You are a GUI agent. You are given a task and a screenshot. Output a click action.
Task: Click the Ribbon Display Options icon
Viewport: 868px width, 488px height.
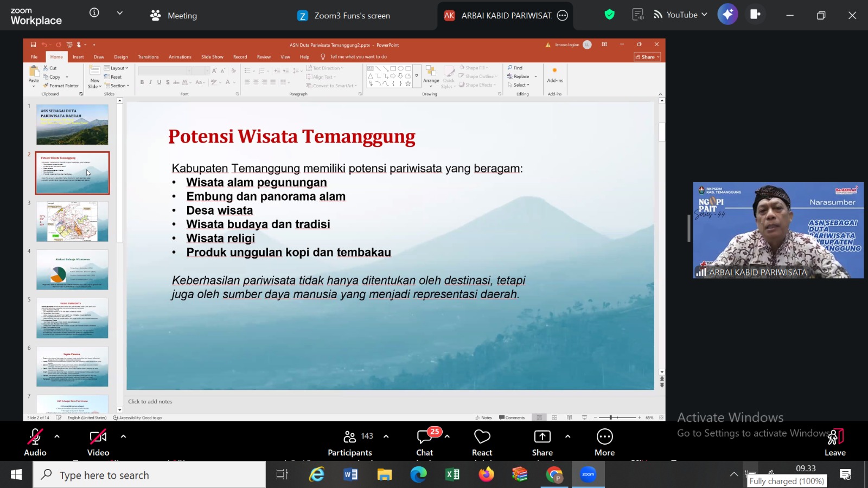tap(604, 44)
